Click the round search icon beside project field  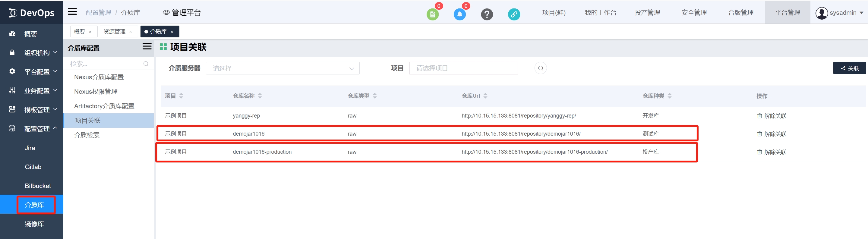click(541, 68)
